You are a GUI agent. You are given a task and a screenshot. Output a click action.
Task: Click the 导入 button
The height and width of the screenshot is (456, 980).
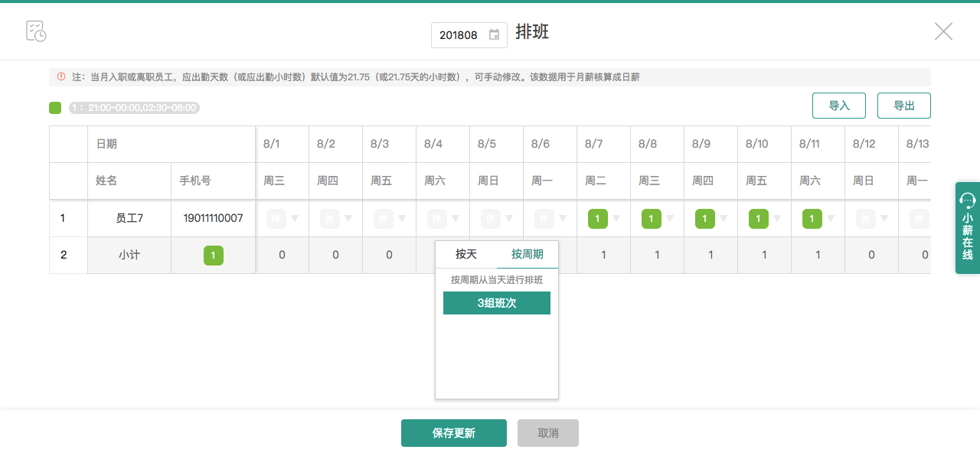click(839, 106)
